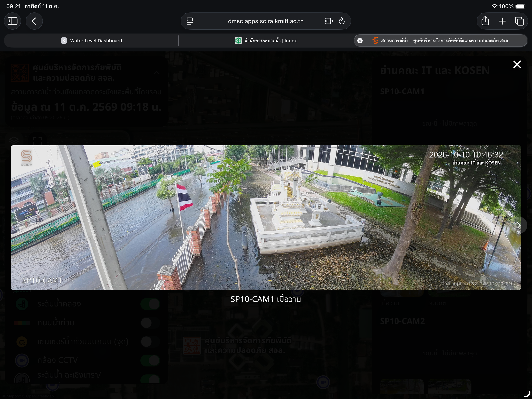Show the tab overview icon
Screen dimensions: 532x399
pyautogui.click(x=519, y=21)
